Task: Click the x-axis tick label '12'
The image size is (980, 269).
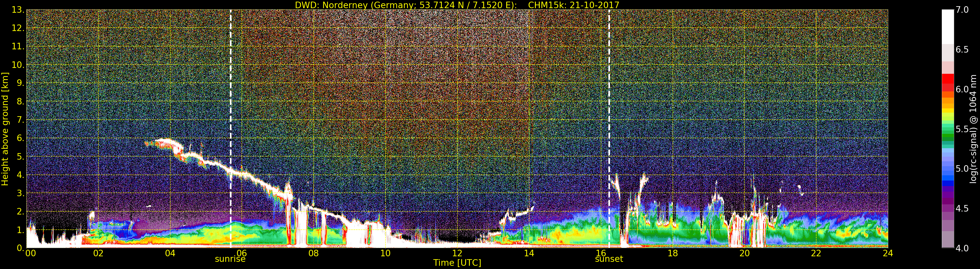Action: coord(457,253)
